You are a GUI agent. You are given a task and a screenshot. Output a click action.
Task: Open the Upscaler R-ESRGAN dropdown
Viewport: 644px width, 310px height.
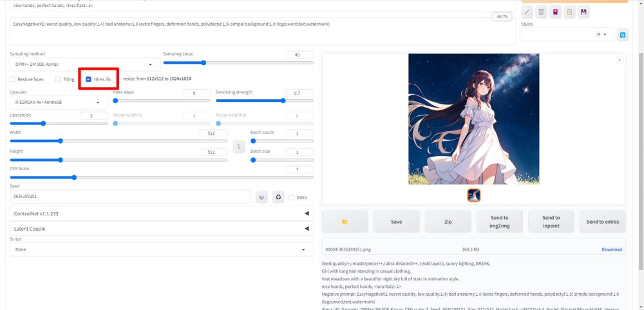pos(59,102)
